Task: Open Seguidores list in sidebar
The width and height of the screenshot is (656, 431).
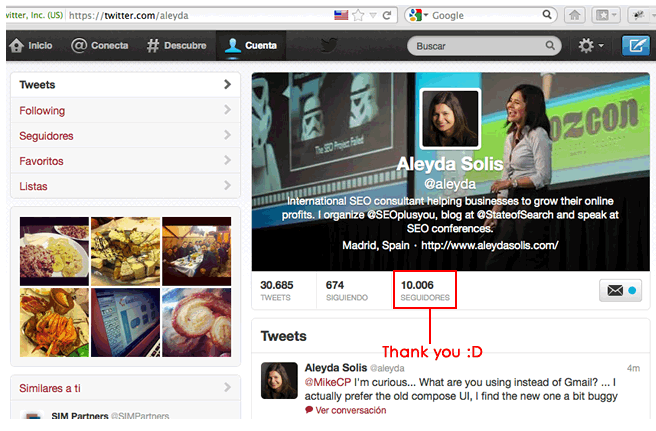Action: click(x=125, y=136)
